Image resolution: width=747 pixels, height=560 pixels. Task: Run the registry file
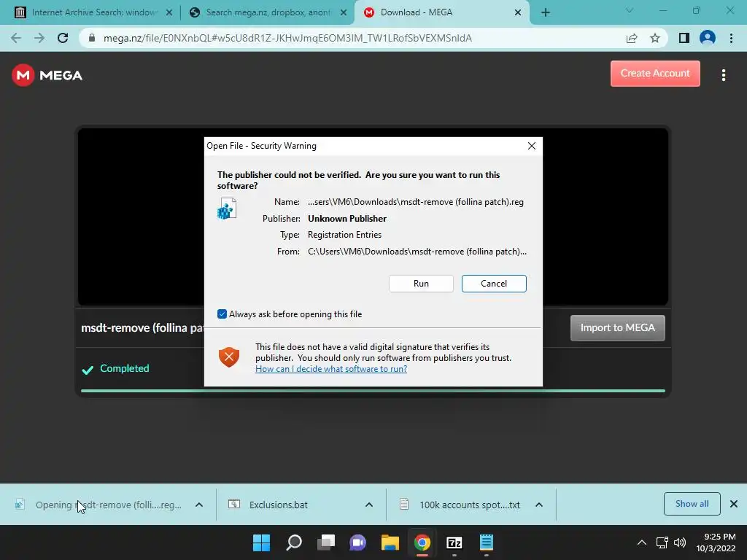pos(421,284)
